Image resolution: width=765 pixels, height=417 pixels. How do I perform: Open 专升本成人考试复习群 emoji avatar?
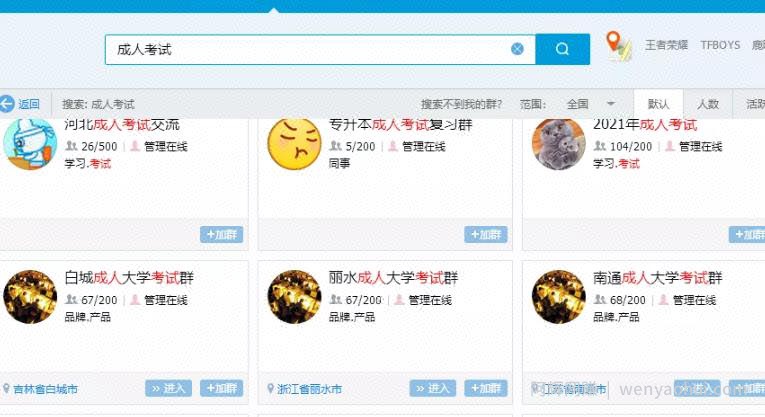pos(294,143)
